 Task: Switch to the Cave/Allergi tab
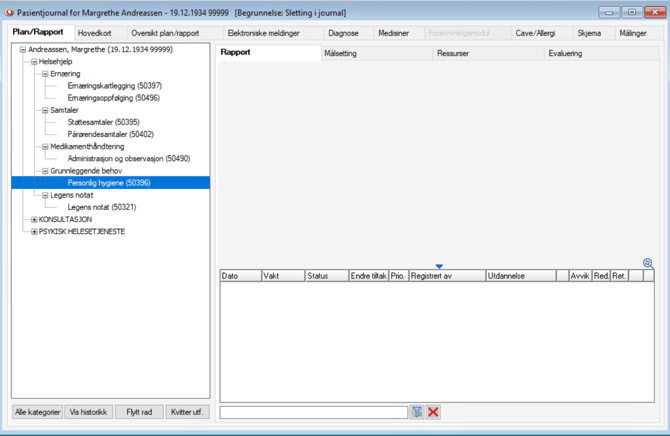coord(535,33)
